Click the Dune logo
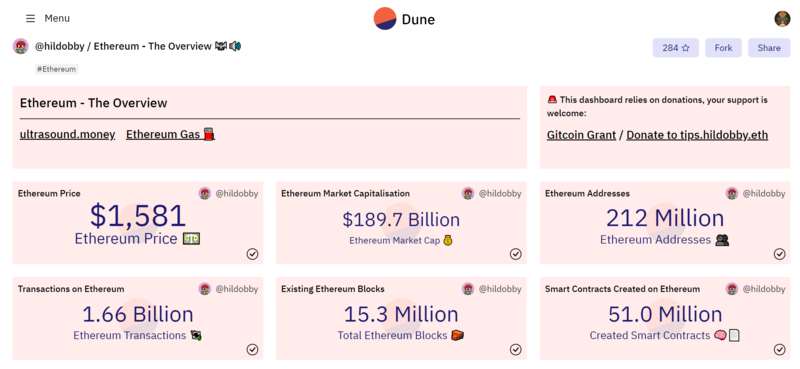This screenshot has height=369, width=800. 404,19
